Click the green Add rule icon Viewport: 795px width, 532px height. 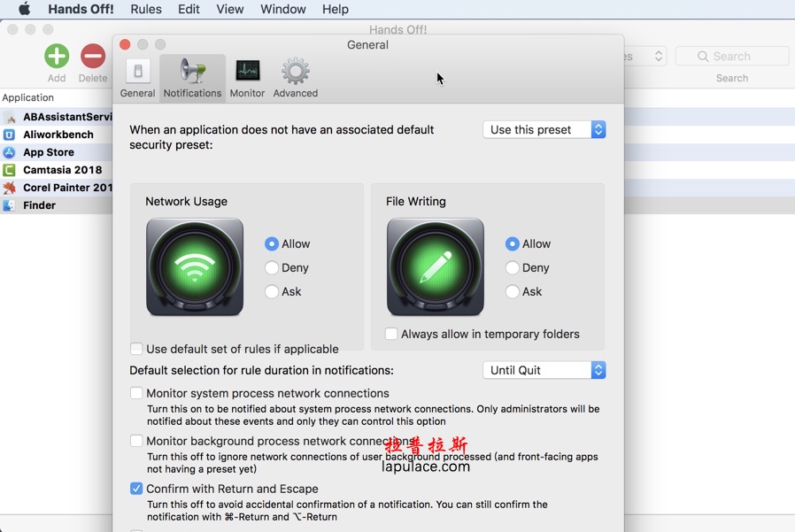(57, 57)
